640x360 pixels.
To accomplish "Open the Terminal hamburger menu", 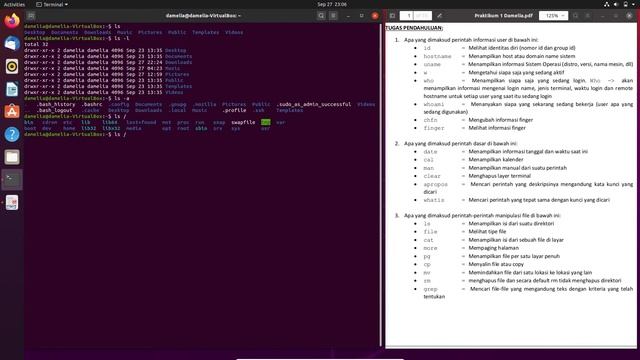I will pyautogui.click(x=333, y=16).
